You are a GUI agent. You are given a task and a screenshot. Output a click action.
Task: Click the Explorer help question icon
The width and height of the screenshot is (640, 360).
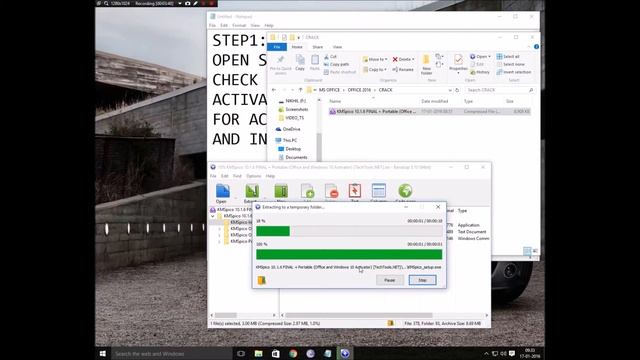point(536,47)
